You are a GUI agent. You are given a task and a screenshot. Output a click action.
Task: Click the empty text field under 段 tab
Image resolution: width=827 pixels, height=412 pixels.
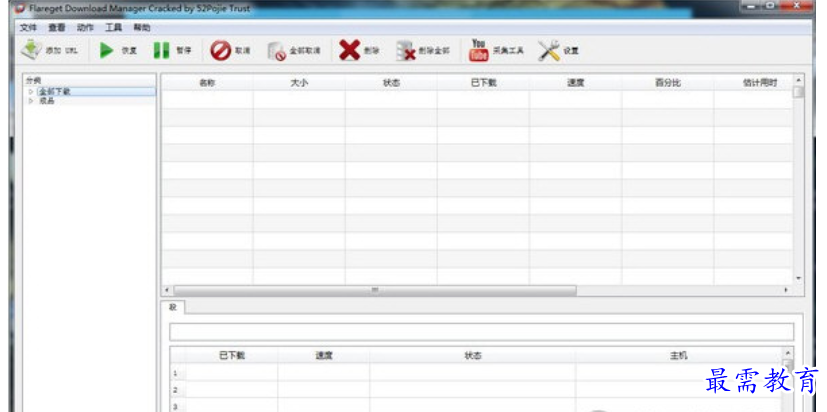(x=481, y=332)
